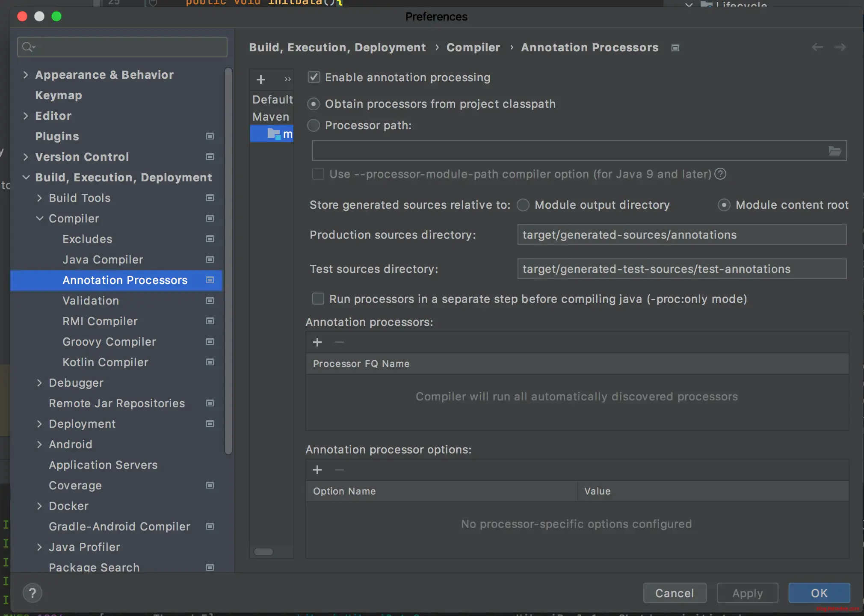Open help with the question mark button
Screen dimensions: 864x616
(33, 593)
